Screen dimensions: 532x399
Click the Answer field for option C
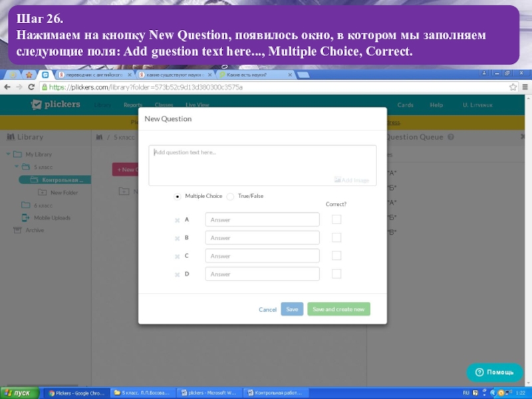pyautogui.click(x=262, y=256)
